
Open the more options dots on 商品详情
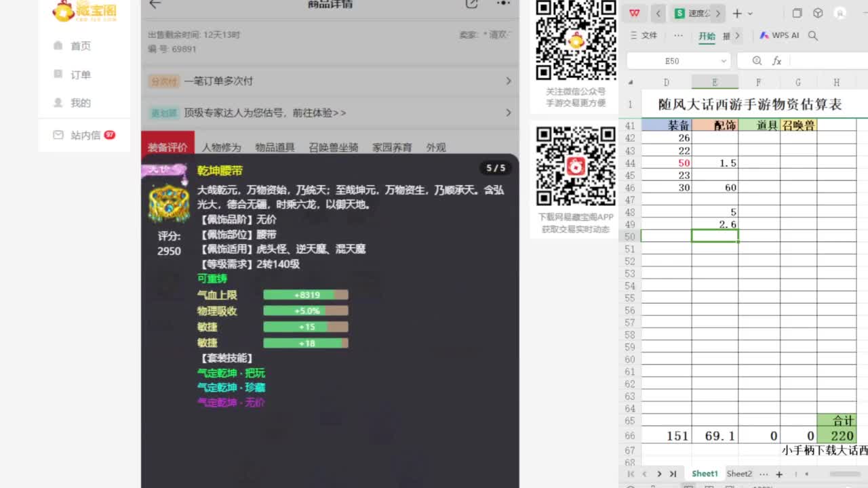(x=503, y=5)
